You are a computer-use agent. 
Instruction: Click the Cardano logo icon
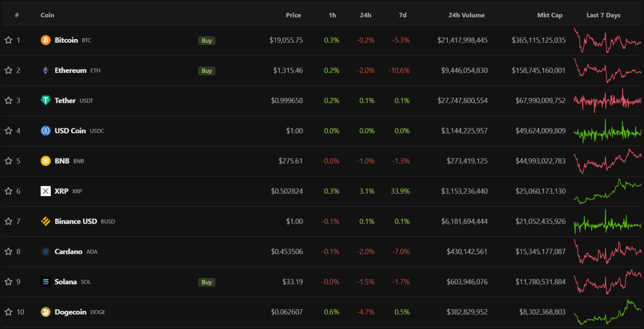46,251
